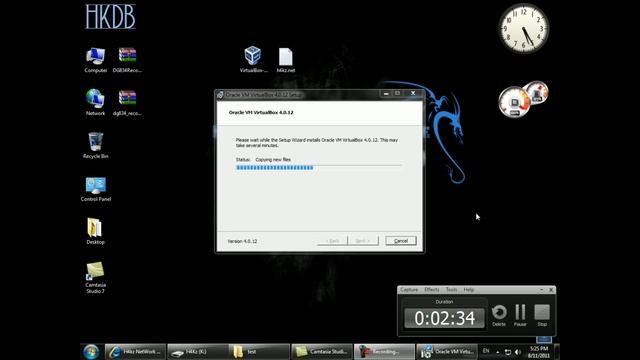Switch to the Internet Explorer taskbar window
Viewport: 640px width, 360px height.
(x=136, y=352)
